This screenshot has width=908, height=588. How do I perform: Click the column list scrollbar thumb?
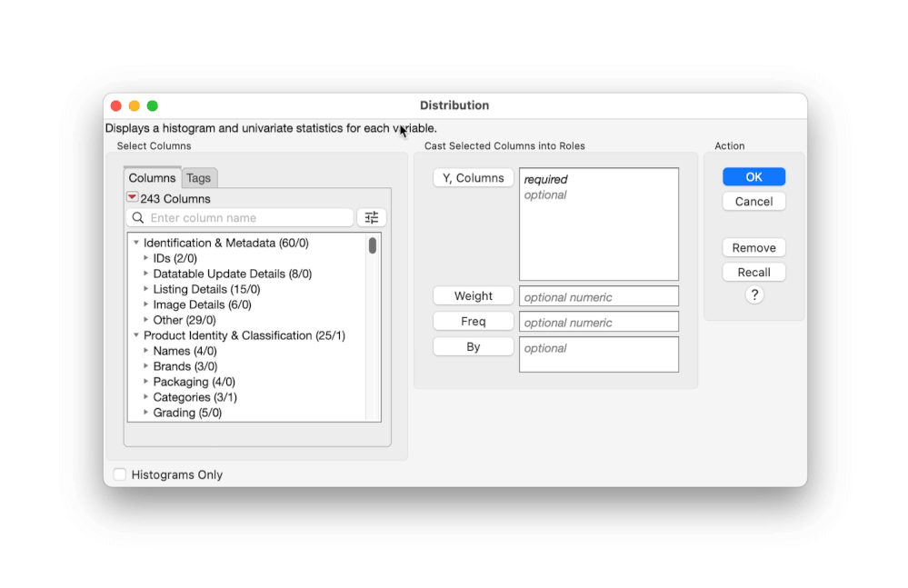373,245
